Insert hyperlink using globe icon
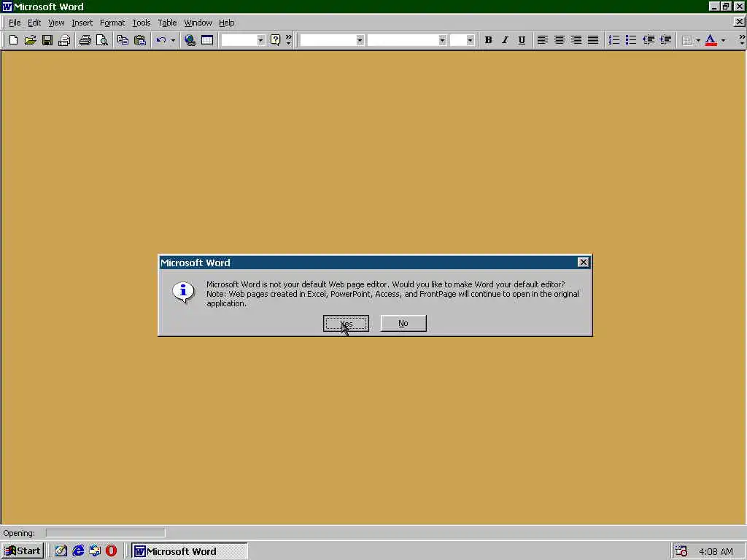 click(190, 40)
